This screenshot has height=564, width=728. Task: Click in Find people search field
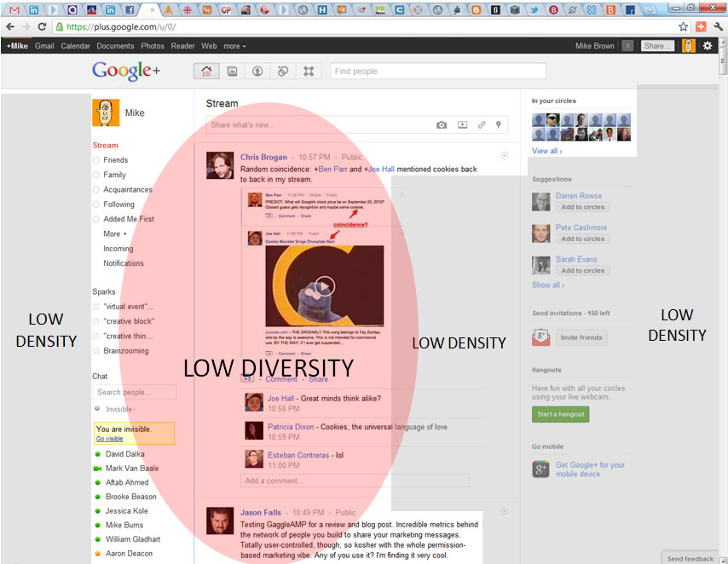pyautogui.click(x=438, y=71)
